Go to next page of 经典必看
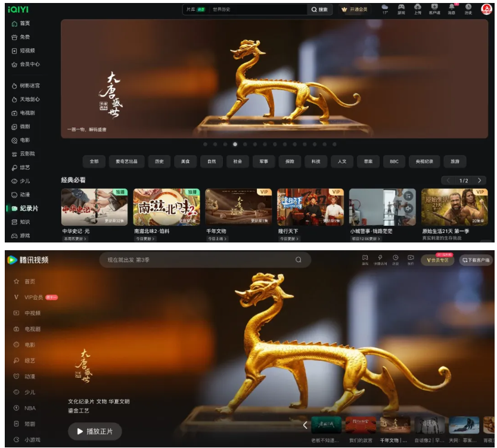Viewport: 497px width, 448px height. pos(480,180)
